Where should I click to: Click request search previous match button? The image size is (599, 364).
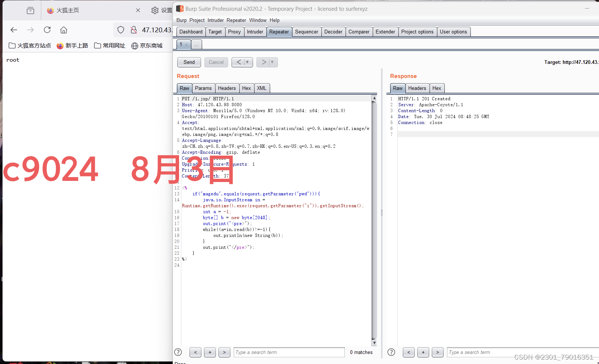click(195, 352)
